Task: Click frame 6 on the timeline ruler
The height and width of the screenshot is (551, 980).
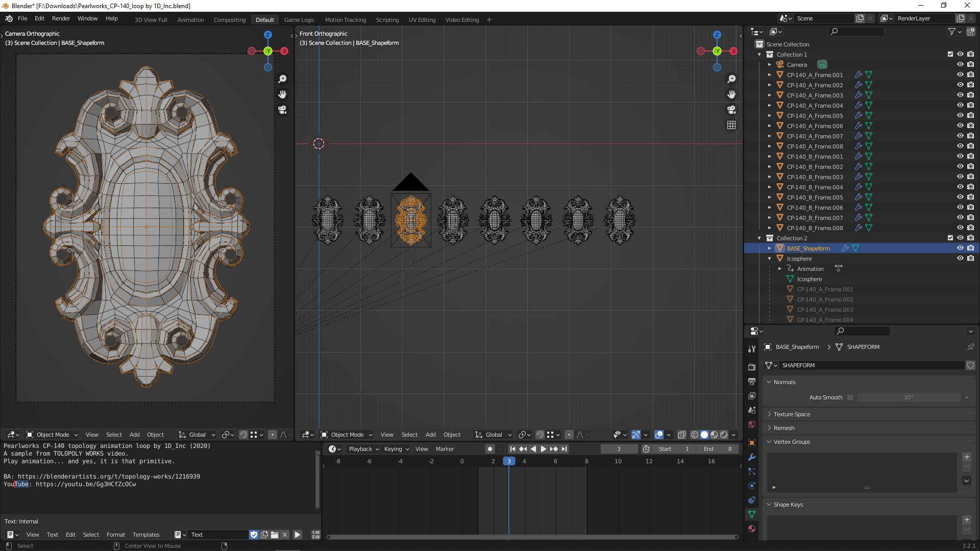Action: (555, 461)
